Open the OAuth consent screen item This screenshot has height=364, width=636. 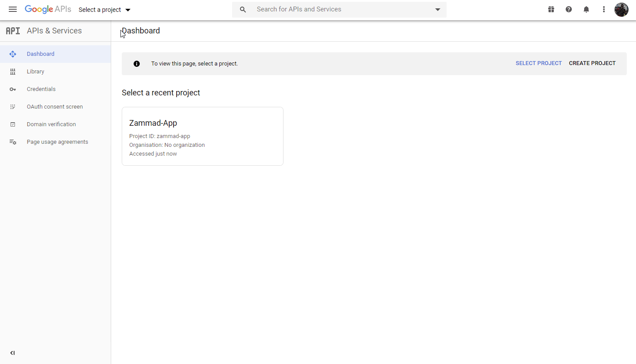(55, 107)
